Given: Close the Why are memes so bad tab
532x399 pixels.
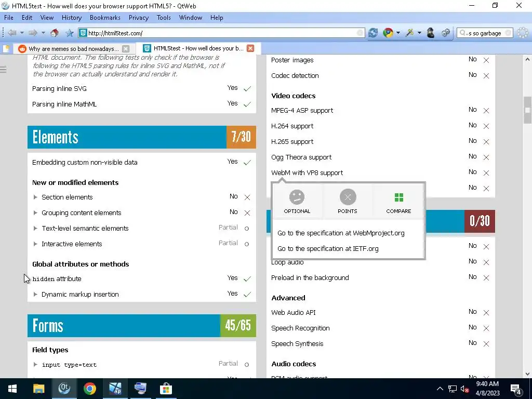Looking at the screenshot, I should point(126,48).
